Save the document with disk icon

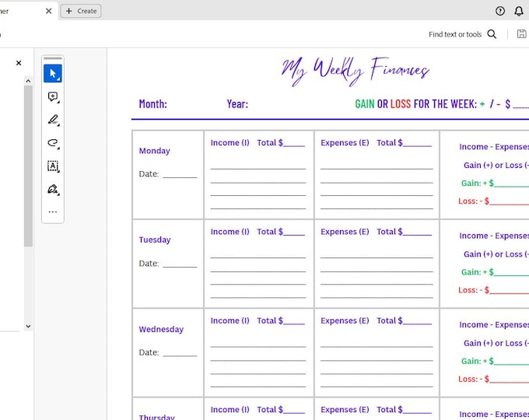click(521, 34)
